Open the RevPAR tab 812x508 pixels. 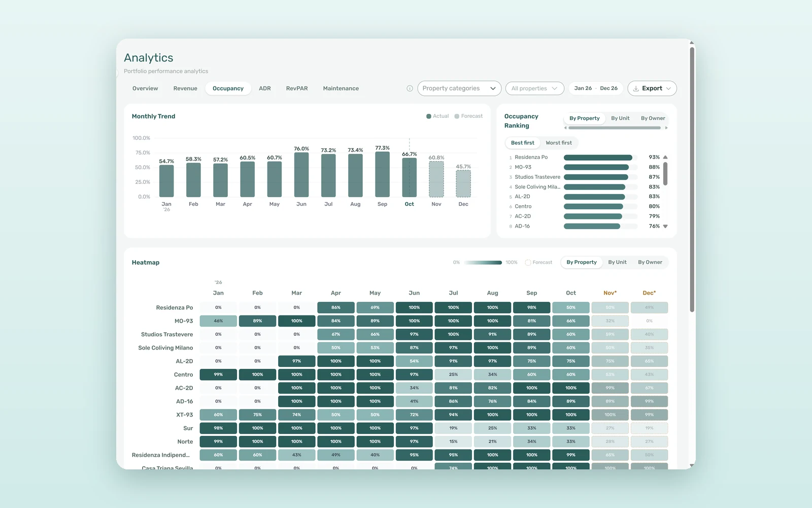[297, 88]
